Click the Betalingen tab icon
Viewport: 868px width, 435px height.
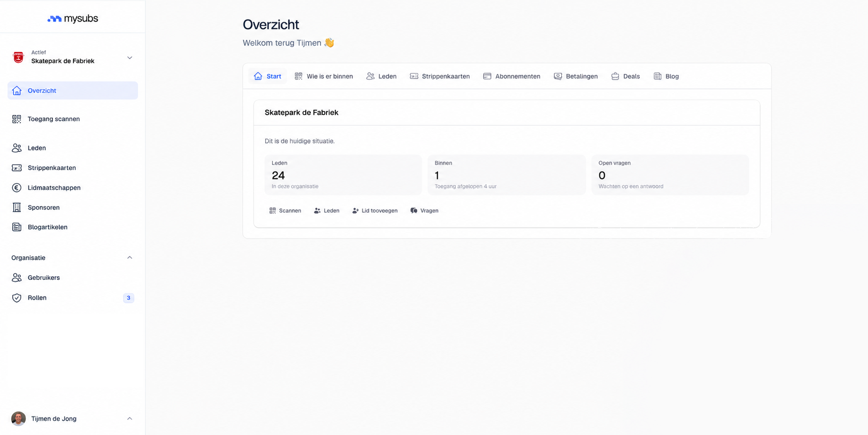[x=558, y=76]
